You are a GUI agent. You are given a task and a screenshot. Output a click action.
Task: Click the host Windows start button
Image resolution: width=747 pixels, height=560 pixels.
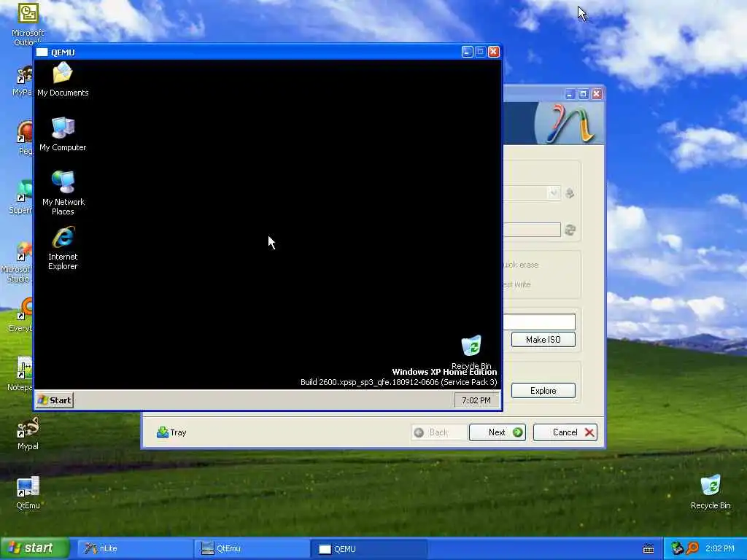pyautogui.click(x=34, y=548)
